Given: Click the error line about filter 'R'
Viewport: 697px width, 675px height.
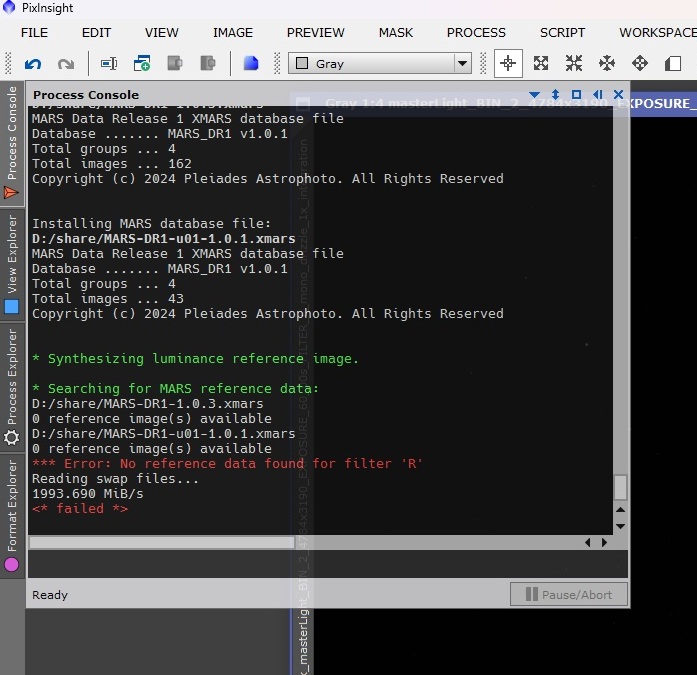Looking at the screenshot, I should pyautogui.click(x=227, y=463).
